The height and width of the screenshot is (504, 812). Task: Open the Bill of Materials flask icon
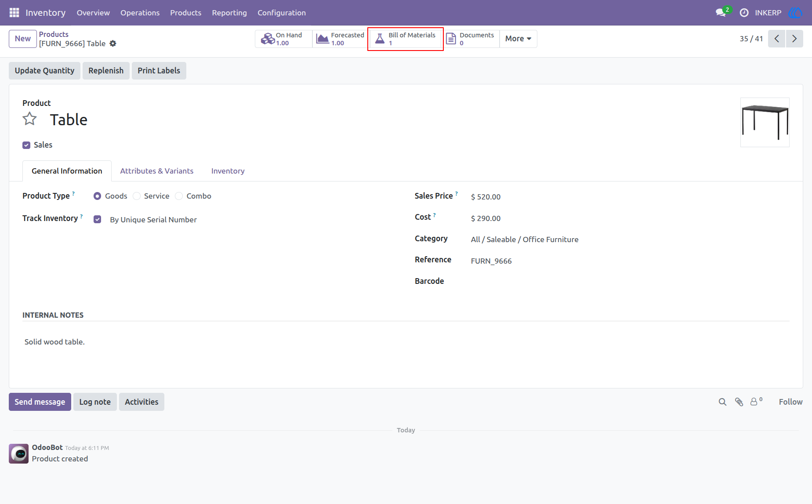pos(380,39)
